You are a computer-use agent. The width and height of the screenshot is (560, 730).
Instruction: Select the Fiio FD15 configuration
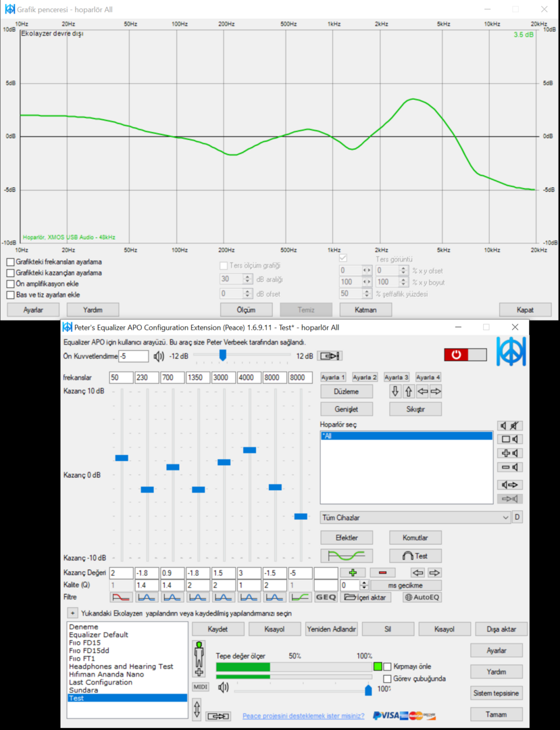point(84,643)
